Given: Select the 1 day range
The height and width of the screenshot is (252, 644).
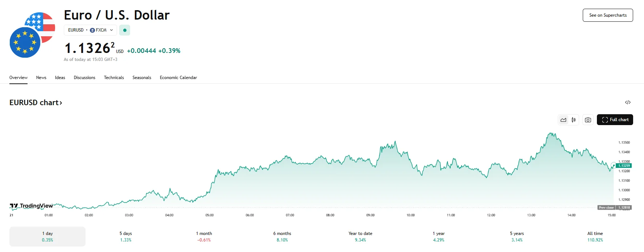Looking at the screenshot, I should [47, 236].
